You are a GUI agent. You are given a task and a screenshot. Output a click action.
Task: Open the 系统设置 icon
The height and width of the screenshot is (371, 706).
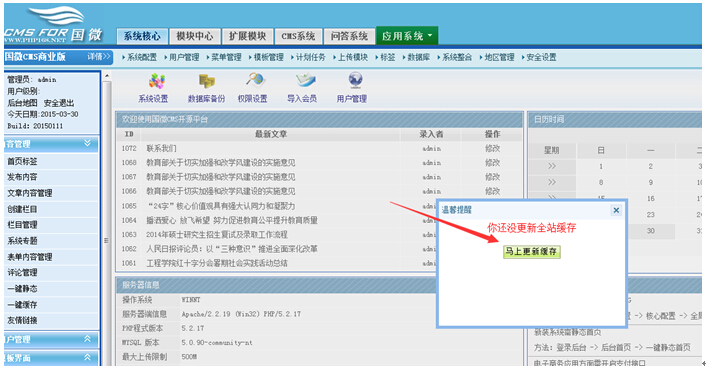pos(157,81)
